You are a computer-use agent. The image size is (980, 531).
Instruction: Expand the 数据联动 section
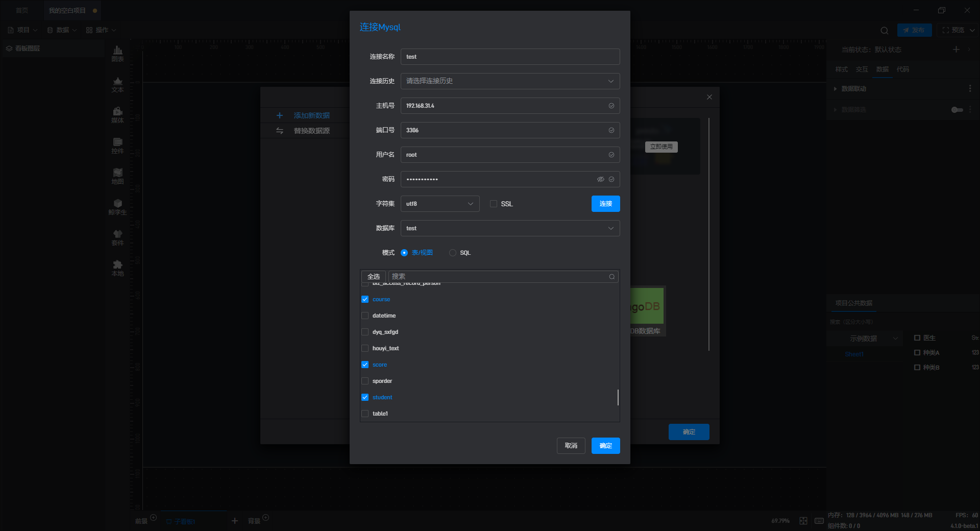(x=835, y=89)
